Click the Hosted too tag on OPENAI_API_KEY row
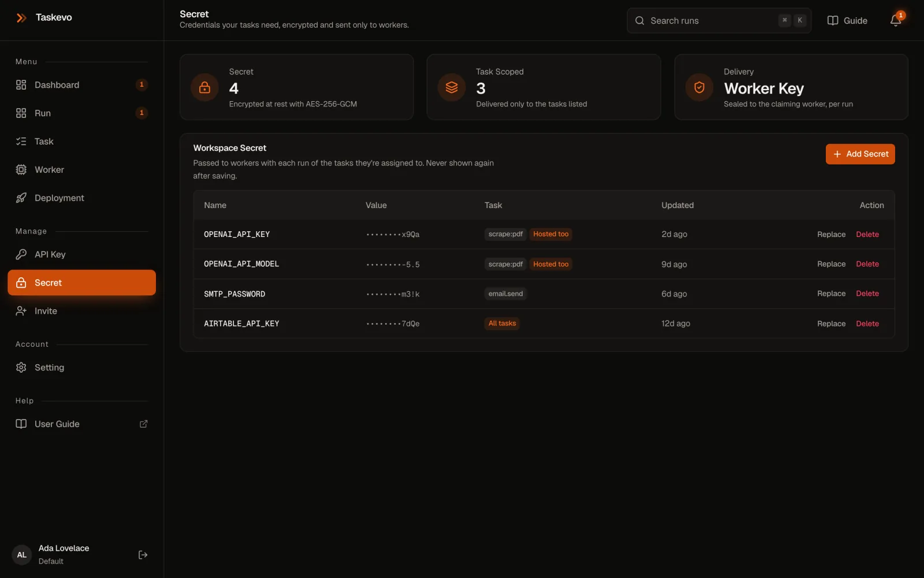Viewport: 924px width, 578px height. point(551,234)
